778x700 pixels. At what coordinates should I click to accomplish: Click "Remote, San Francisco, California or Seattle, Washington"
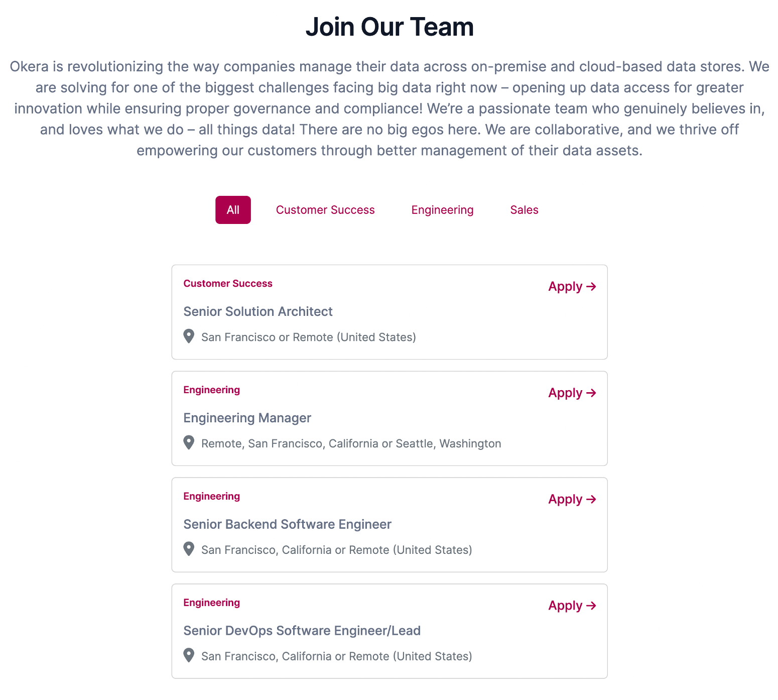[x=351, y=444]
